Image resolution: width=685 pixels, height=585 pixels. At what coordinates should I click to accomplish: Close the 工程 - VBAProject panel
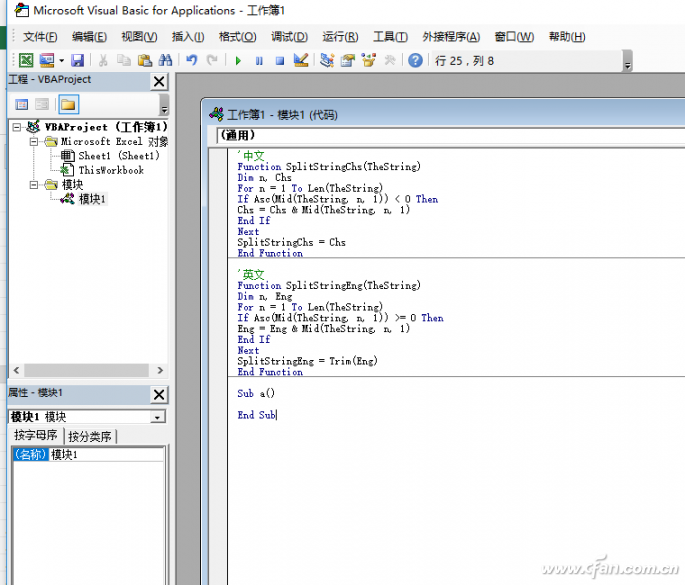(159, 81)
